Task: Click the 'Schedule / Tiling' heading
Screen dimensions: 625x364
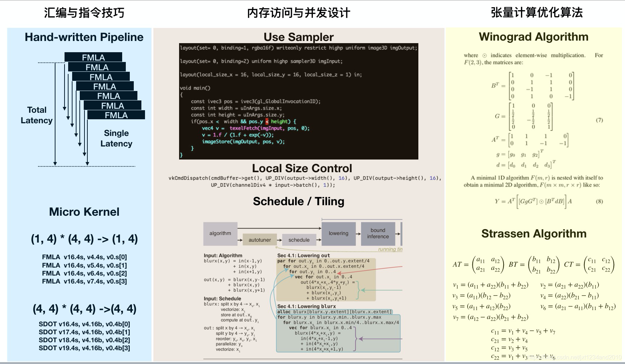Action: coord(298,201)
